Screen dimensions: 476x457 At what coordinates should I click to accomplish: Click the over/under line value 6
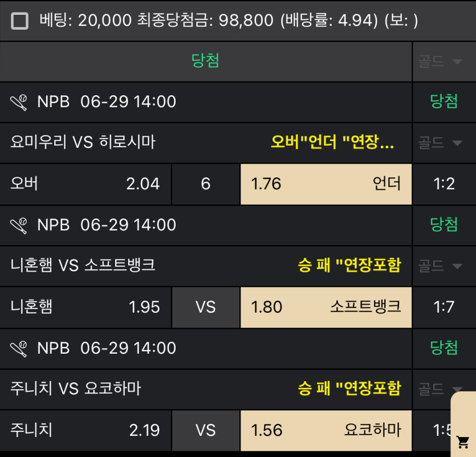206,184
